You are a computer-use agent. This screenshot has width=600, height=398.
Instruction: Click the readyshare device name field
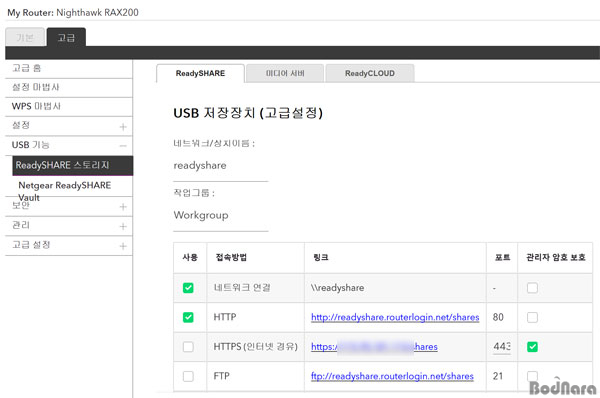tap(220, 166)
